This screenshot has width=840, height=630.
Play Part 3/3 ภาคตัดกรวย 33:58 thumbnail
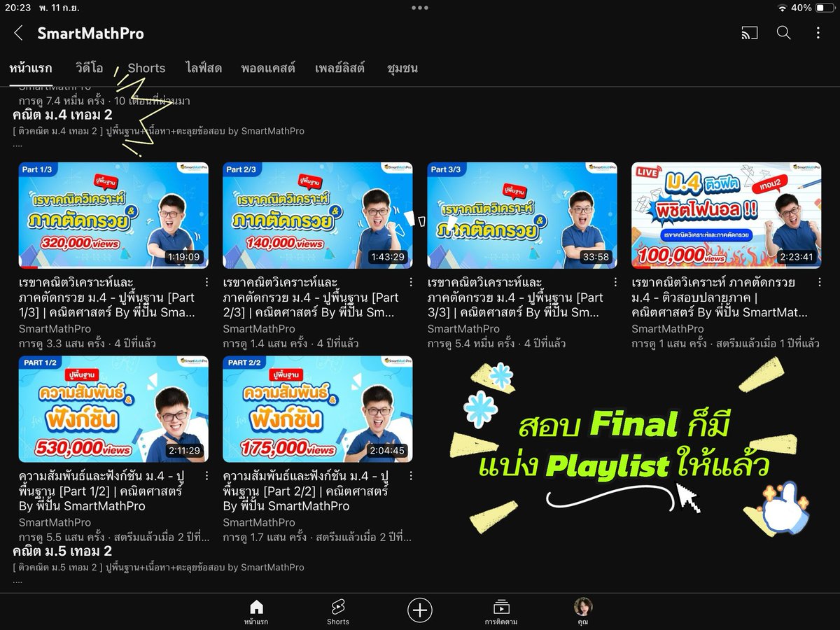pos(522,216)
